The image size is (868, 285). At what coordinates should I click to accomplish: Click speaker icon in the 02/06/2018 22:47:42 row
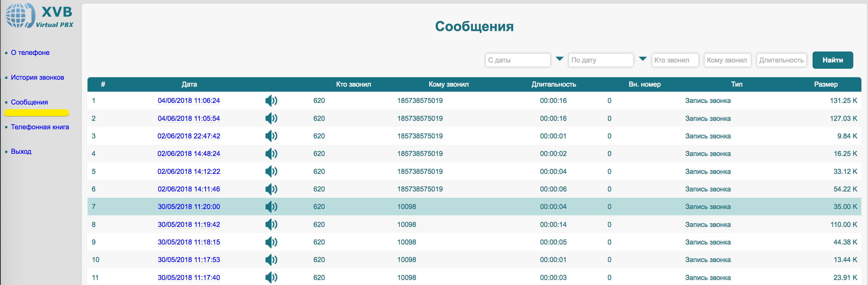coord(271,136)
